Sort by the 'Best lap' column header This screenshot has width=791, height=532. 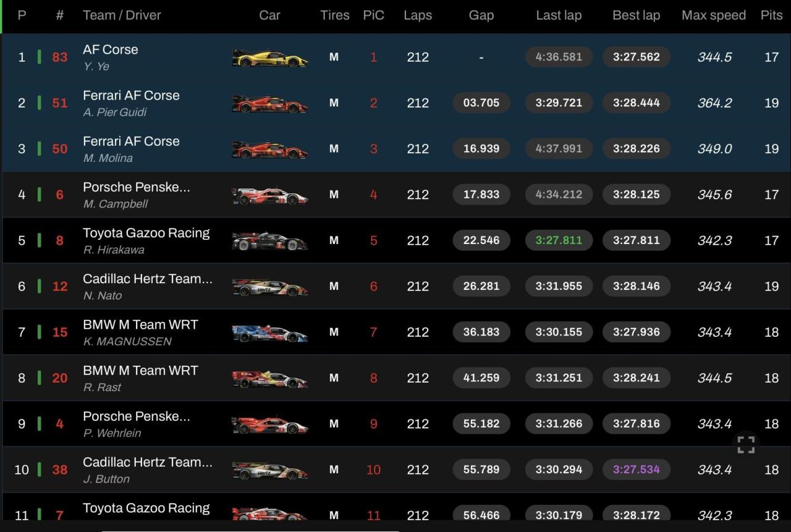click(636, 15)
